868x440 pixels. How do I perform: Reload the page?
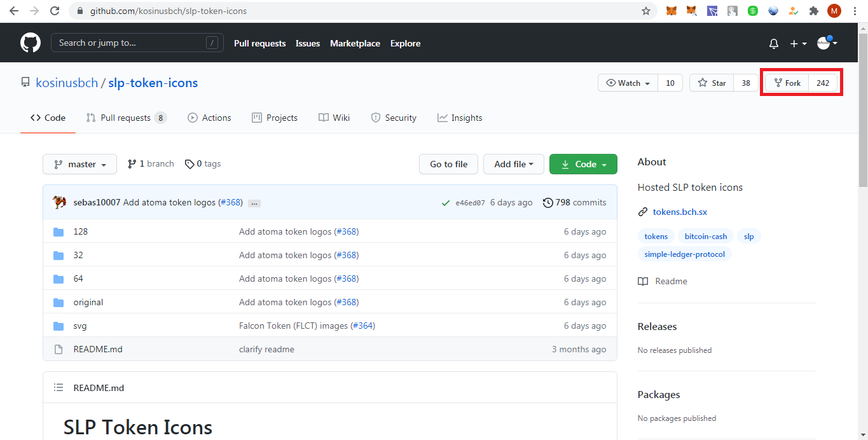(x=55, y=11)
